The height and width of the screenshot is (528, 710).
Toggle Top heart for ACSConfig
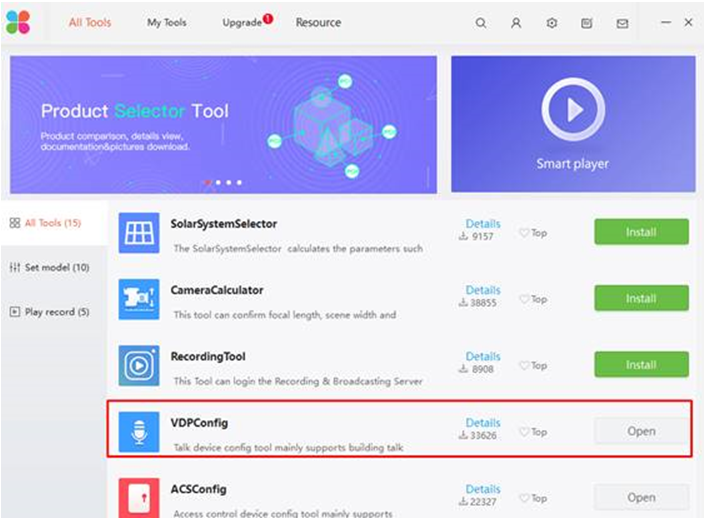[x=524, y=498]
